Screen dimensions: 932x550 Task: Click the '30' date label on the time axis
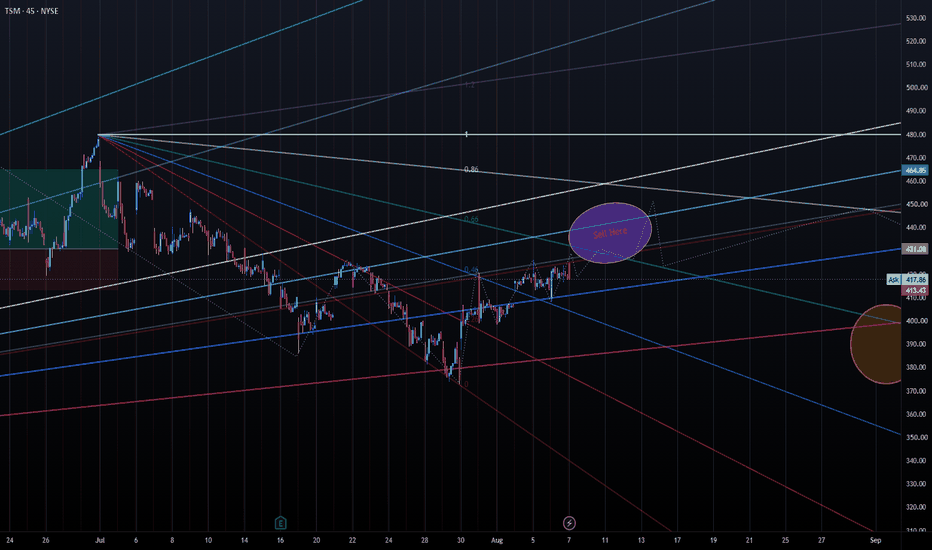click(461, 540)
